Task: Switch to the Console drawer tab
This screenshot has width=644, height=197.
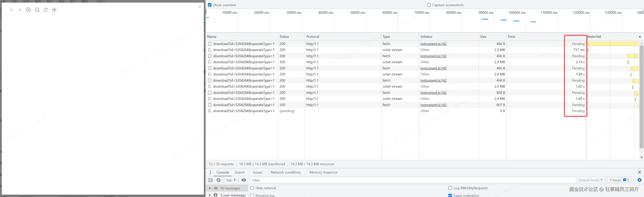Action: pyautogui.click(x=222, y=172)
